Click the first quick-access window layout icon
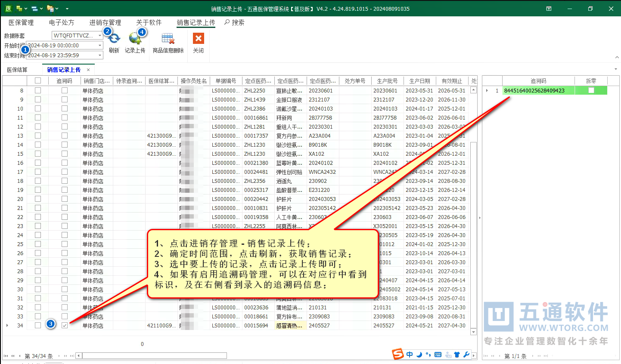Screen dimensions: 621x364 pos(19,9)
